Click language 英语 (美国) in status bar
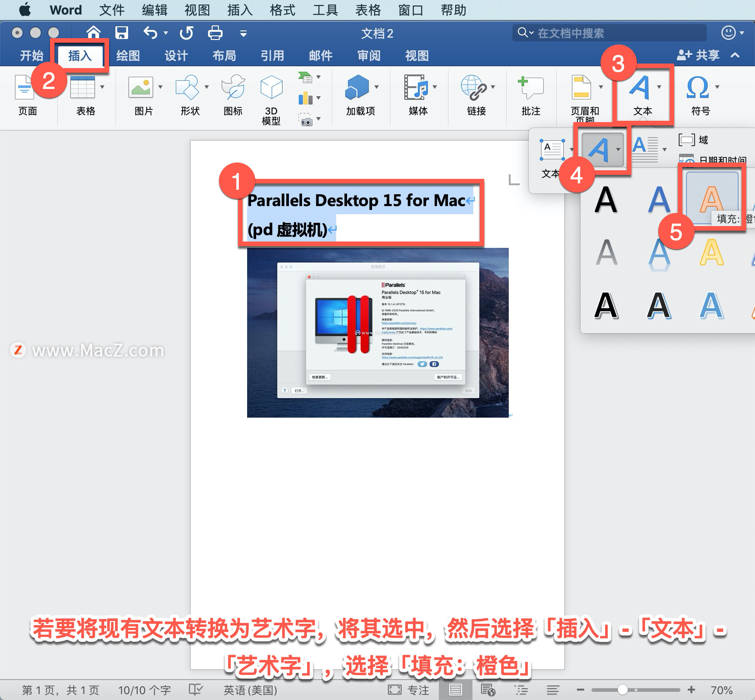The image size is (755, 700). pyautogui.click(x=250, y=690)
